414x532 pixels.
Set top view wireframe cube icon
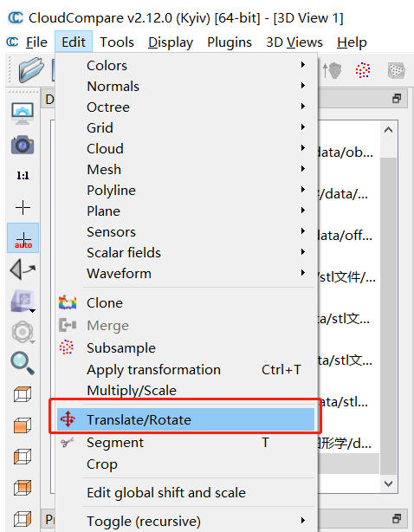coord(23,394)
